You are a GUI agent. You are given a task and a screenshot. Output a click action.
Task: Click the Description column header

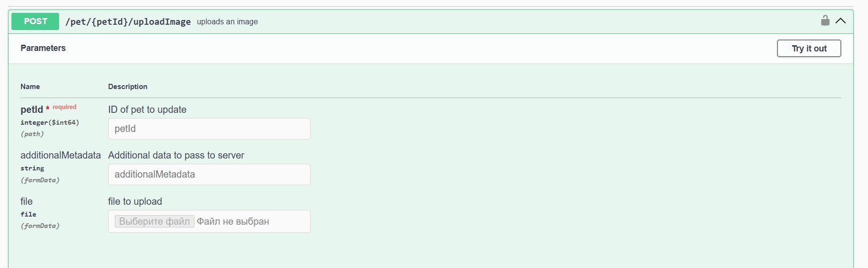coord(128,87)
